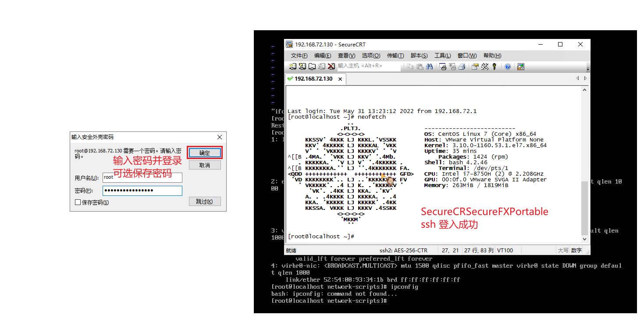Open the 帮助(H) menu
The width and height of the screenshot is (644, 322).
click(x=492, y=56)
